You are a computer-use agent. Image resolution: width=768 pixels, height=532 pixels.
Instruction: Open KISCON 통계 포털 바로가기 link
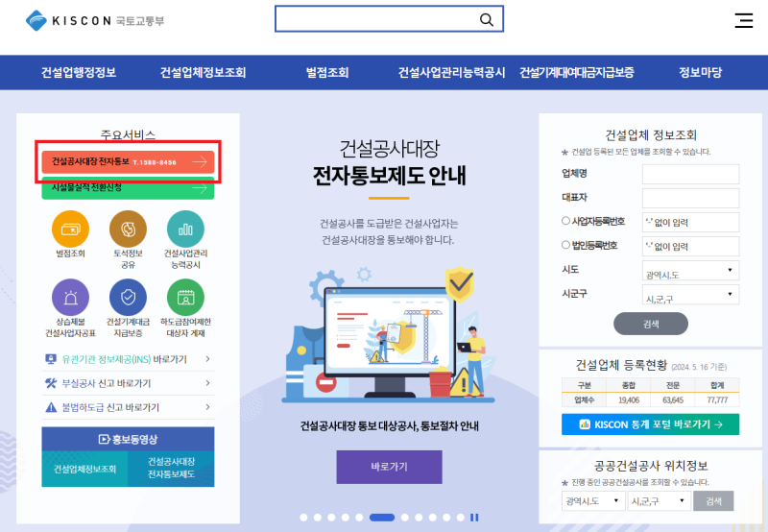[x=651, y=424]
